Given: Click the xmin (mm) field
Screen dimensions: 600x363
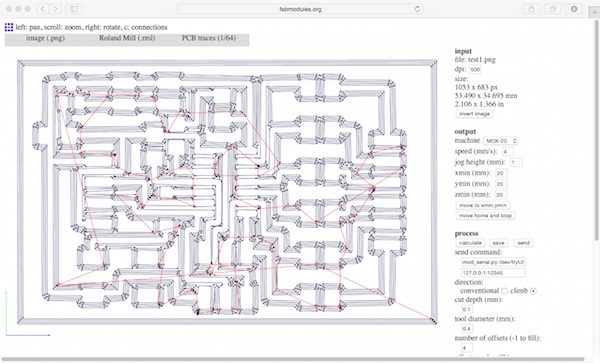Looking at the screenshot, I should point(501,173).
